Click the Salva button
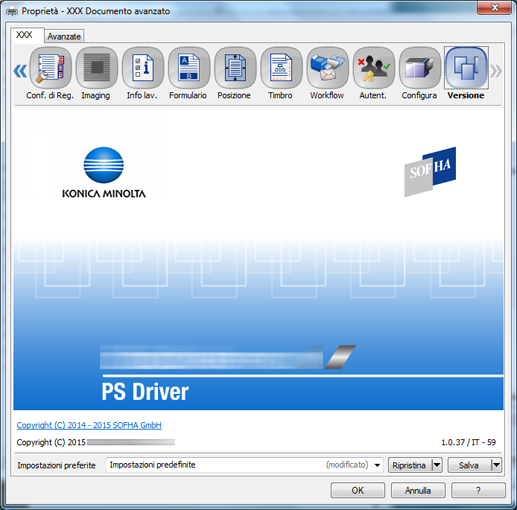517x510 pixels. coord(469,465)
